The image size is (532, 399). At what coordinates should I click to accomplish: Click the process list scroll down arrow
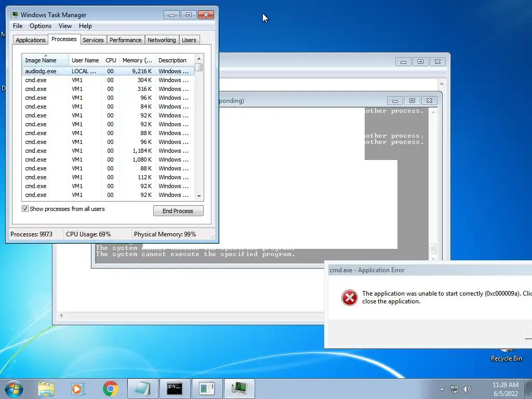tap(199, 196)
